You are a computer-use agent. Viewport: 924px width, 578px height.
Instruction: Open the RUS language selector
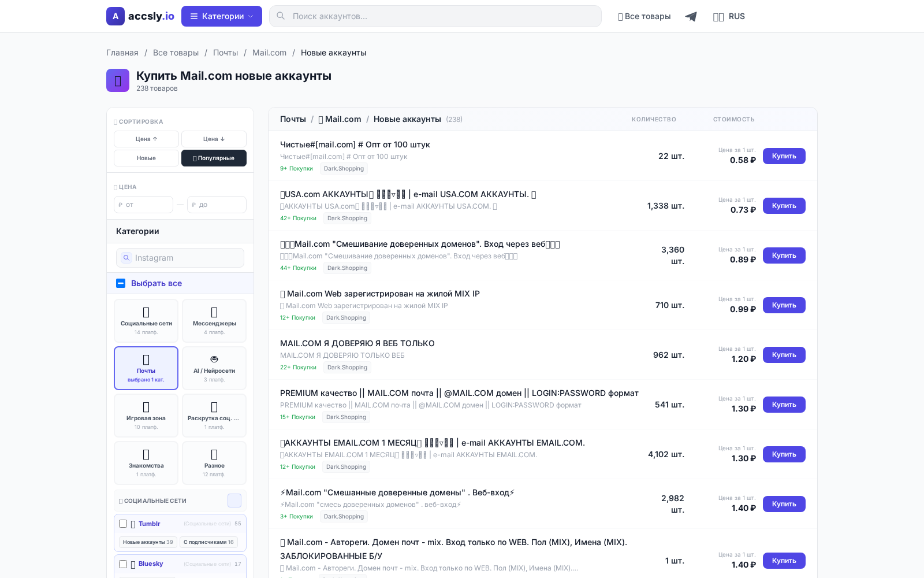[729, 16]
